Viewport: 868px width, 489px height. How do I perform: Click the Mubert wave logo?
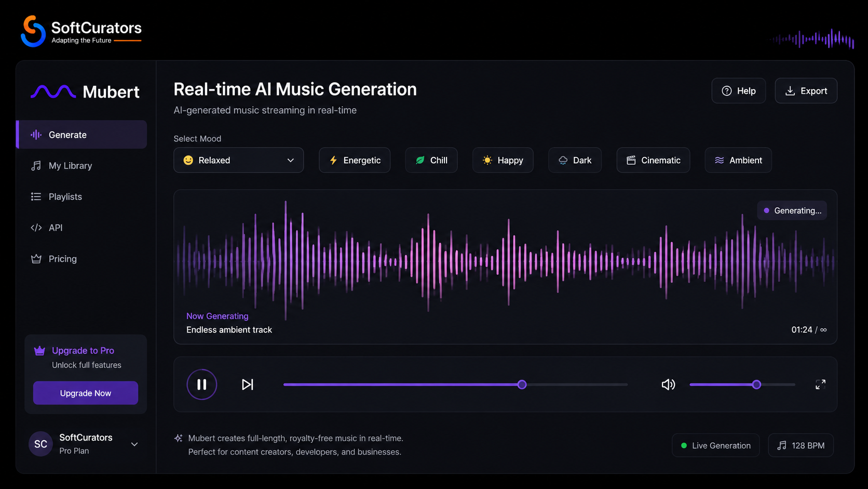click(x=53, y=91)
